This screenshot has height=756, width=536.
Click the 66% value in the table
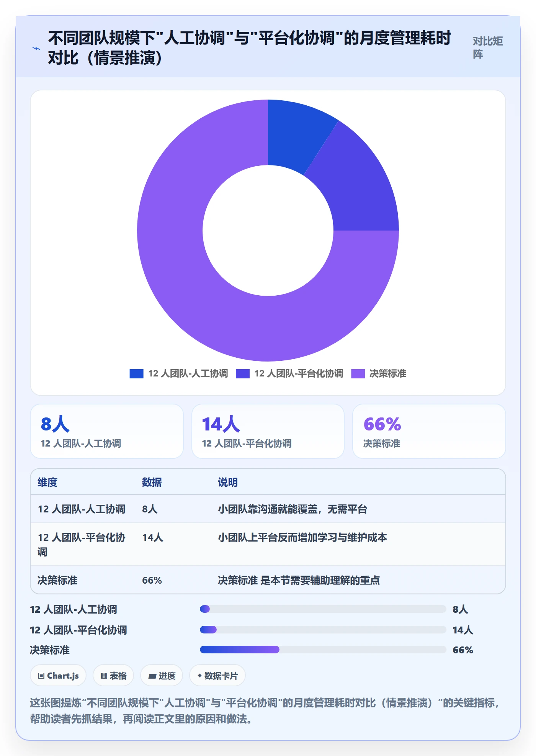(152, 580)
